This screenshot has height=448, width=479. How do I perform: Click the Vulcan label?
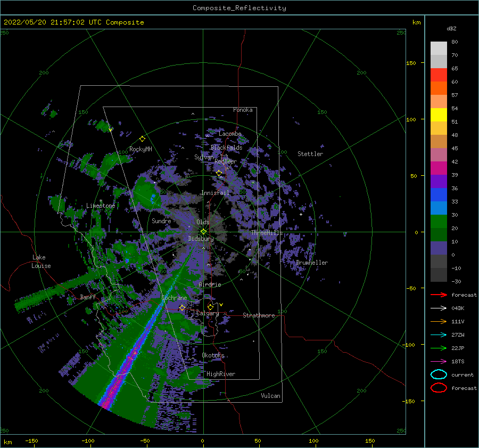pos(271,396)
